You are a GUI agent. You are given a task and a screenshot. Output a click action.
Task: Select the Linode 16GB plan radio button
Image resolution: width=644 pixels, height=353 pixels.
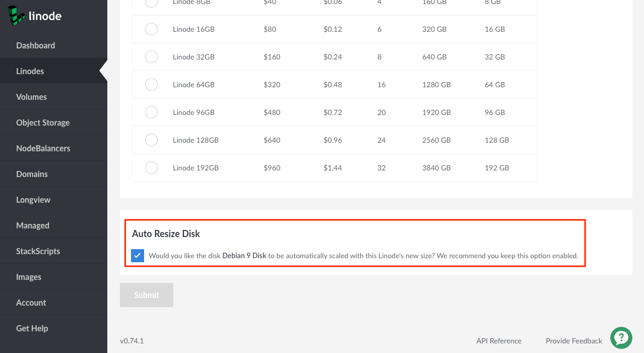151,29
